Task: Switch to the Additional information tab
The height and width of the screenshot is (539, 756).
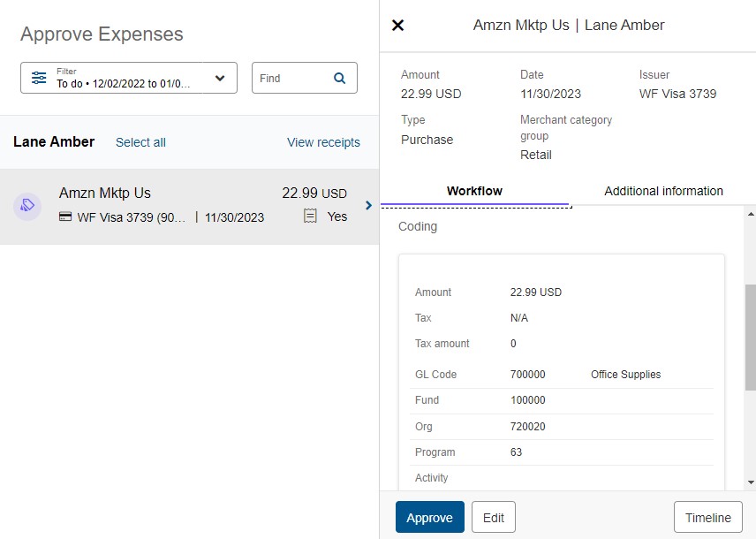Action: coord(663,191)
